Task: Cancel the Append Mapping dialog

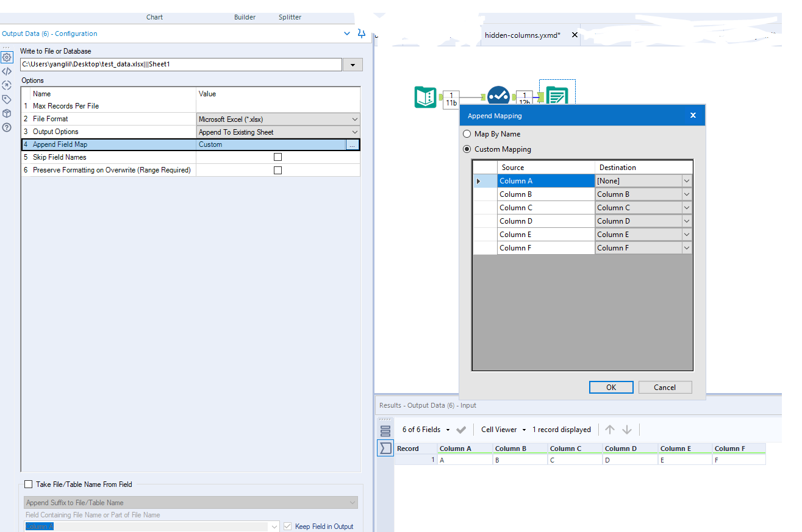Action: click(x=665, y=387)
